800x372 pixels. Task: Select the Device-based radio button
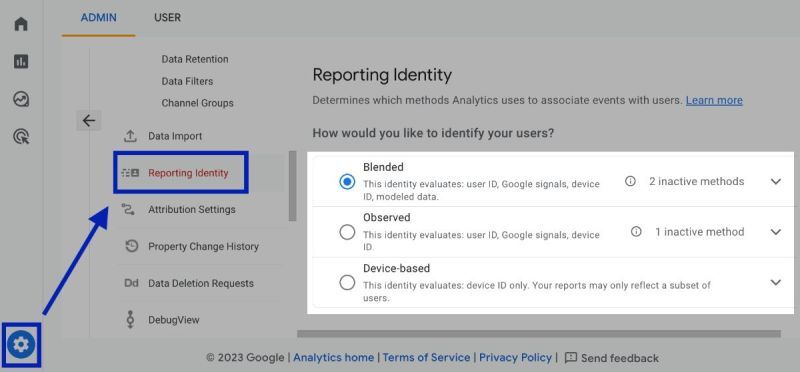[x=347, y=283]
